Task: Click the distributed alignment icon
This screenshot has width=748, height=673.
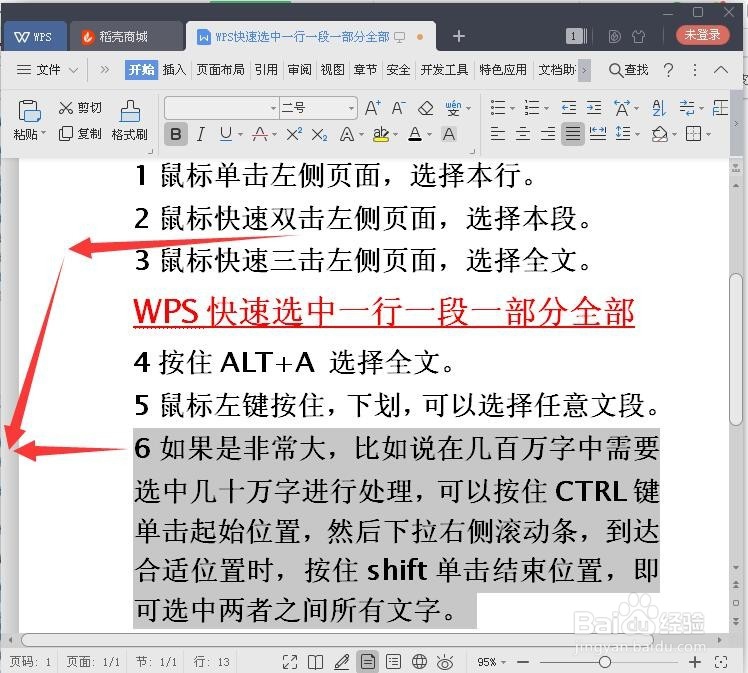Action: pyautogui.click(x=598, y=134)
